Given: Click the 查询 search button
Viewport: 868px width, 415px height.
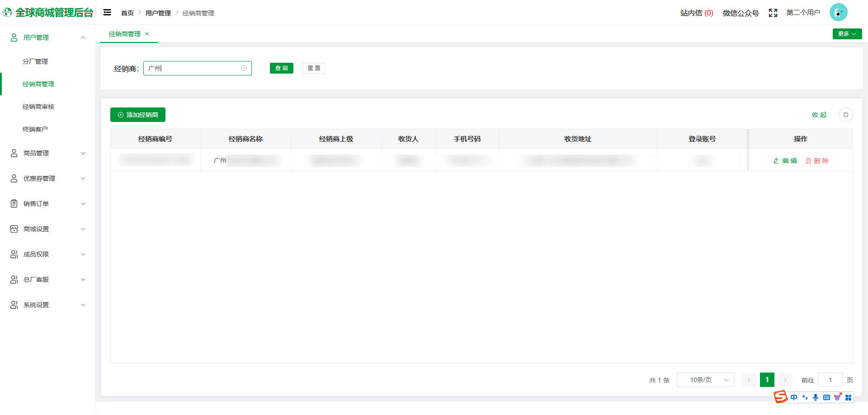Looking at the screenshot, I should [x=281, y=68].
